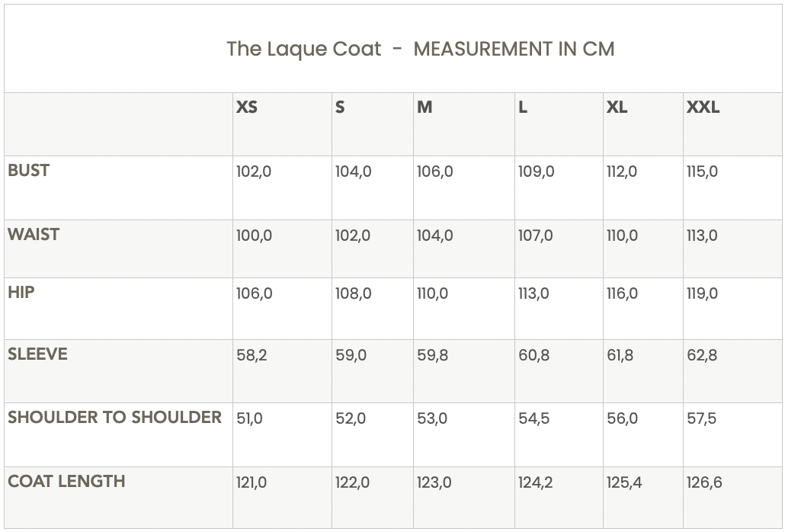Click the SLEEVE row label
The image size is (785, 532).
37,354
